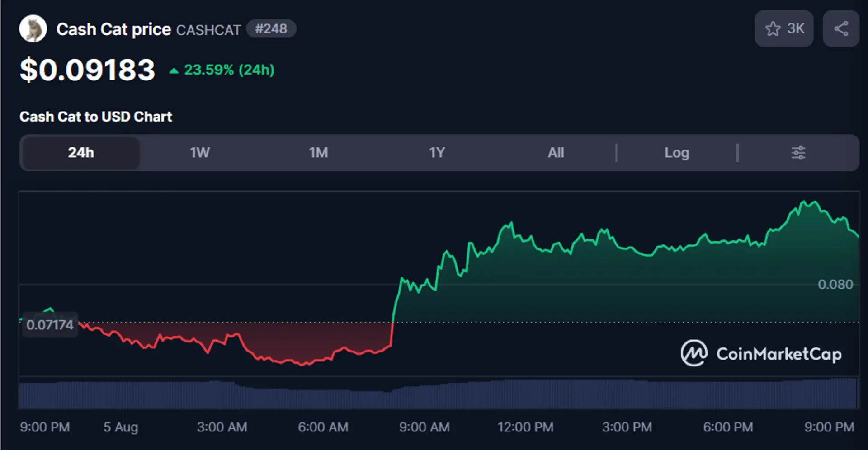Viewport: 868px width, 450px height.
Task: Click the green price-up arrow indicator
Action: click(174, 70)
